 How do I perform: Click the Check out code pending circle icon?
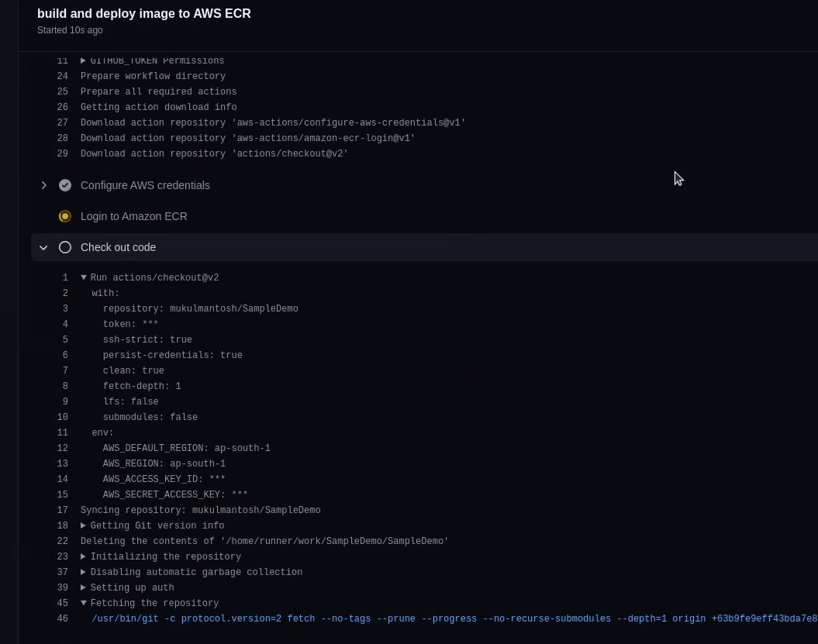[65, 247]
